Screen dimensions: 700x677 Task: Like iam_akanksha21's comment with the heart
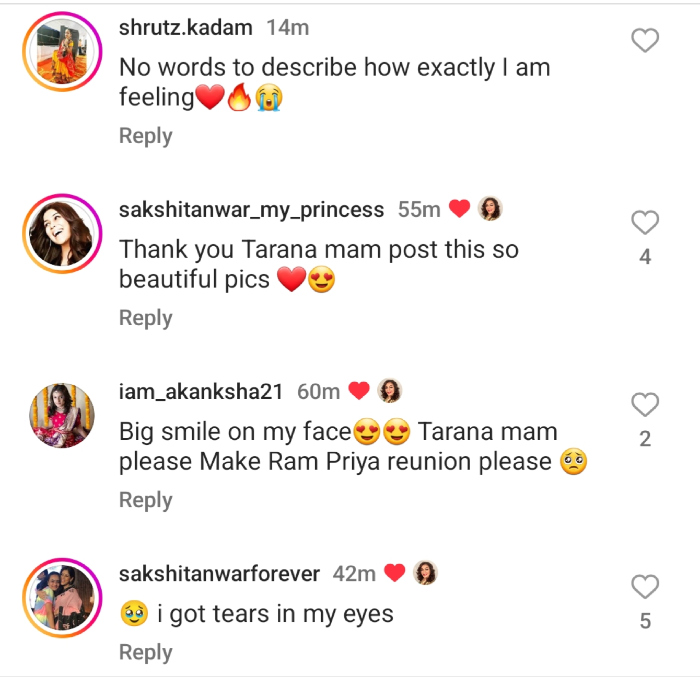646,404
